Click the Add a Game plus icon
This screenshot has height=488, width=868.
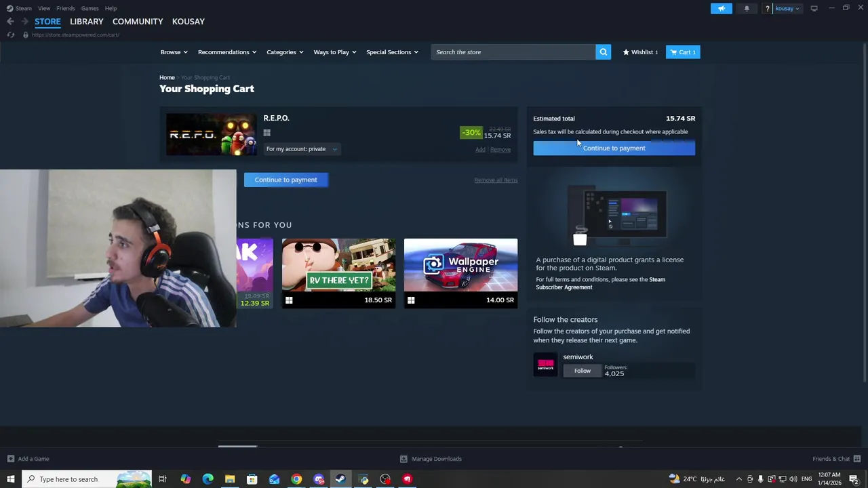click(10, 459)
